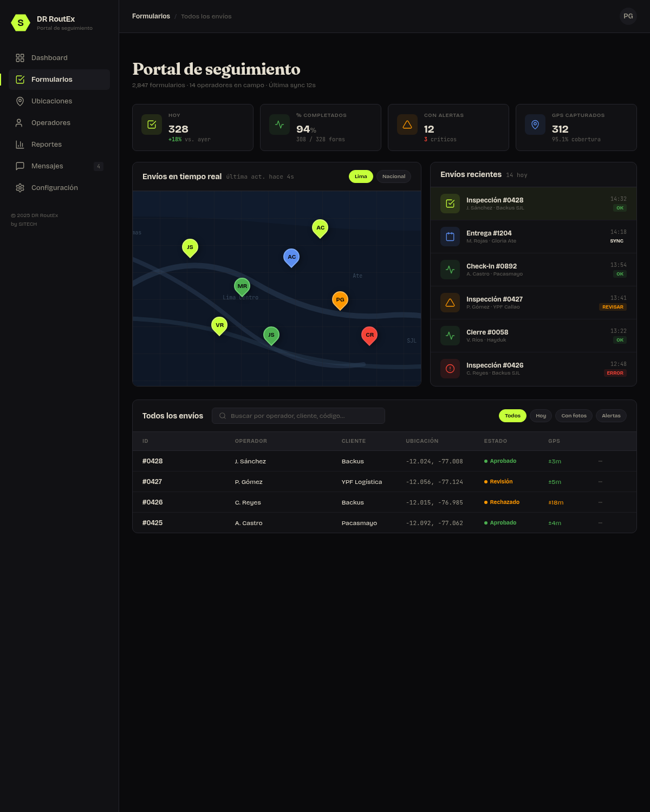The height and width of the screenshot is (812, 650).
Task: Select Formularios in the sidebar
Action: coord(59,80)
